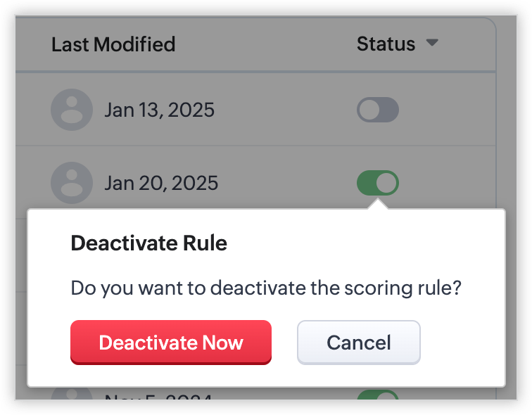Click the popup pointer triangle below the toggle
Viewport: 532px width, 415px height.
(x=377, y=205)
